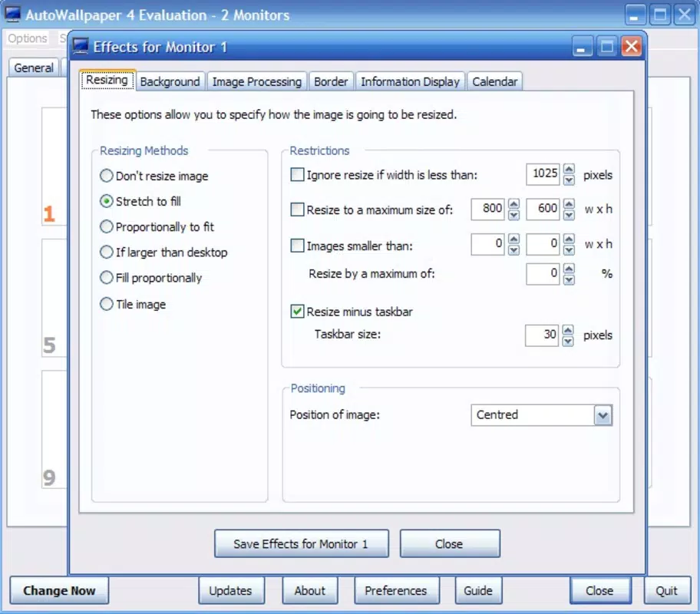Select the Resizing tab
The image size is (700, 614).
[107, 80]
